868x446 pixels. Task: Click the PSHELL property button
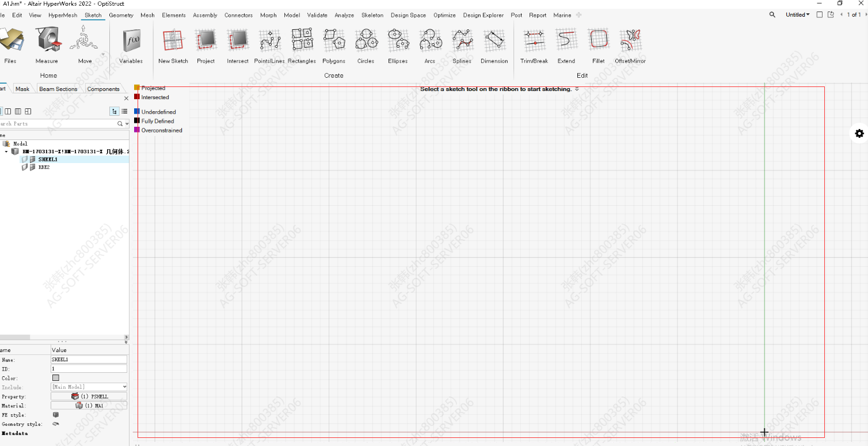click(89, 396)
